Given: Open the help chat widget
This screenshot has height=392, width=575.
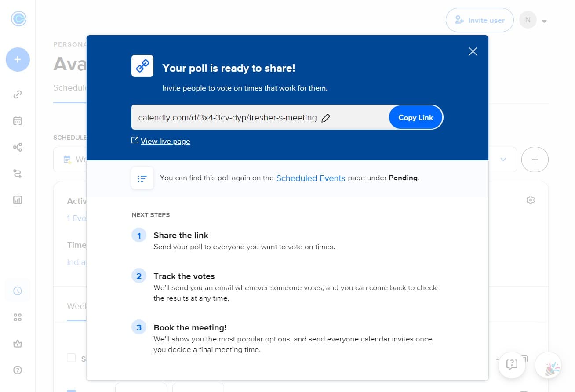Looking at the screenshot, I should coord(512,365).
